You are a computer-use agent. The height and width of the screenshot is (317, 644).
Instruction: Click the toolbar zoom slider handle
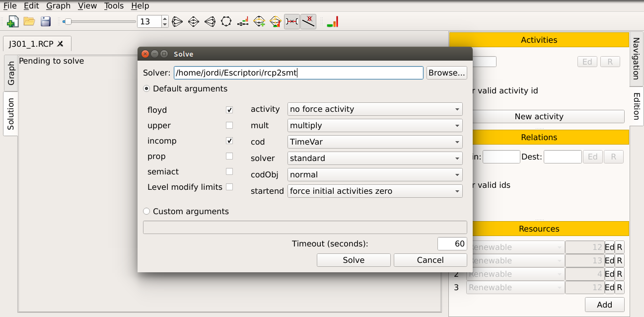[x=68, y=21]
